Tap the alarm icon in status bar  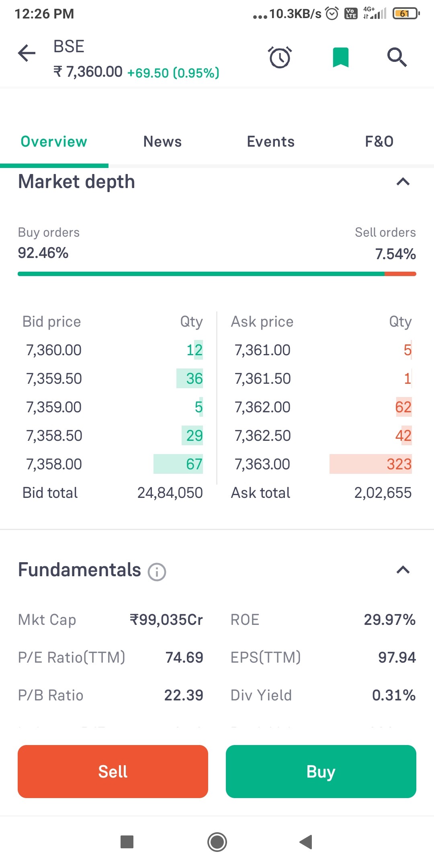(x=332, y=14)
